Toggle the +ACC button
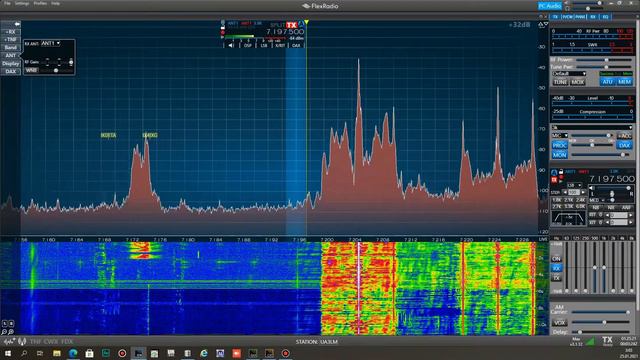This screenshot has width=640, height=360. pyautogui.click(x=624, y=136)
